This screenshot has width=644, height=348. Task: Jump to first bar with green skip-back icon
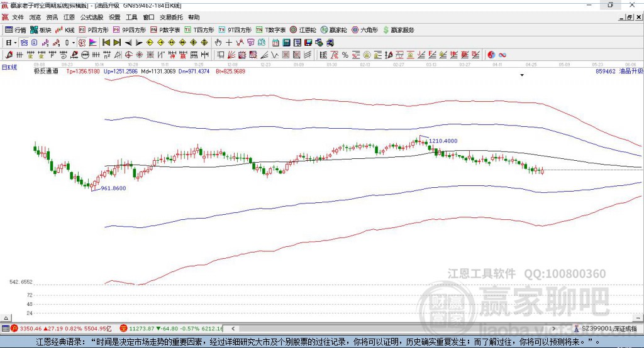pyautogui.click(x=106, y=43)
